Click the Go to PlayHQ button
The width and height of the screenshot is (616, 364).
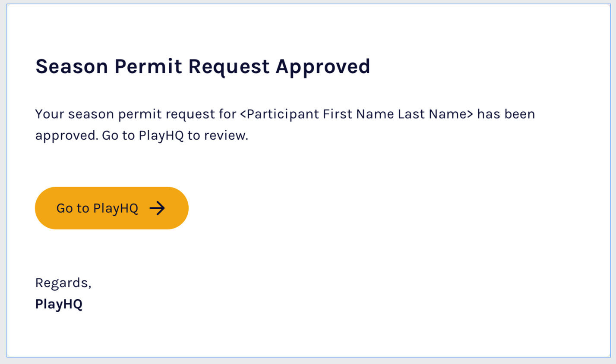[x=111, y=208]
